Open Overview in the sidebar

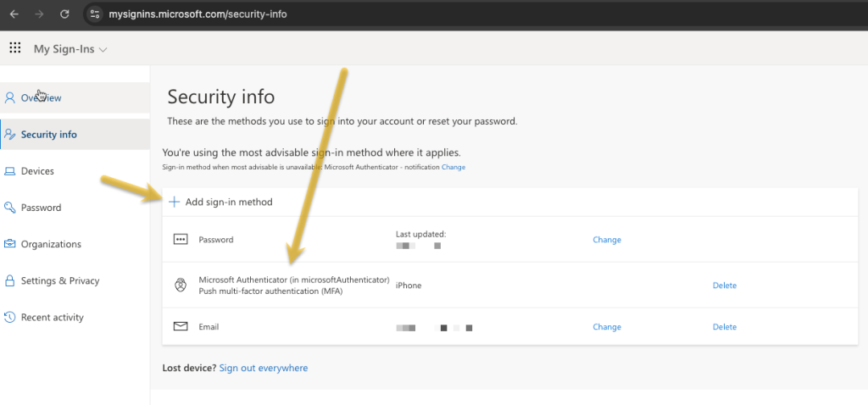[41, 97]
